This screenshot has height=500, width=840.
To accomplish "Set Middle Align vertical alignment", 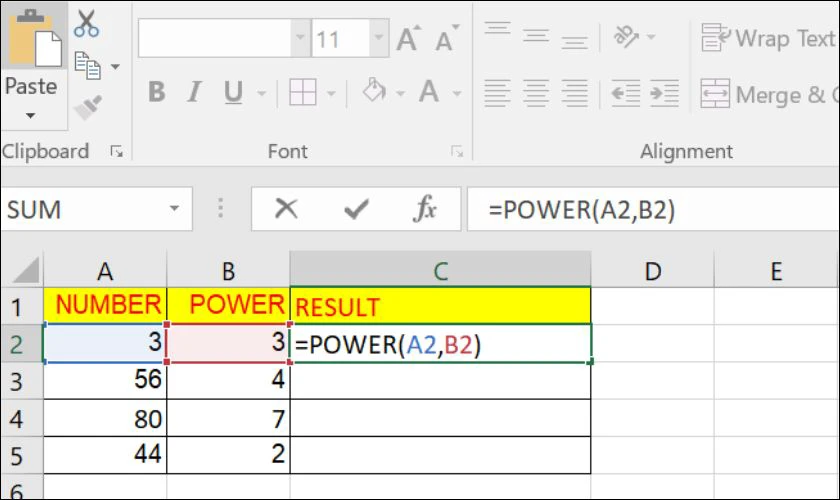I will [x=536, y=35].
